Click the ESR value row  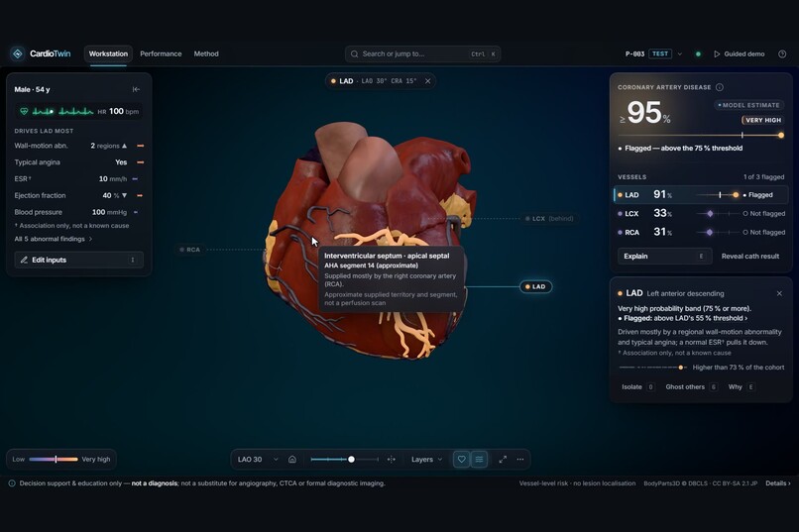79,178
